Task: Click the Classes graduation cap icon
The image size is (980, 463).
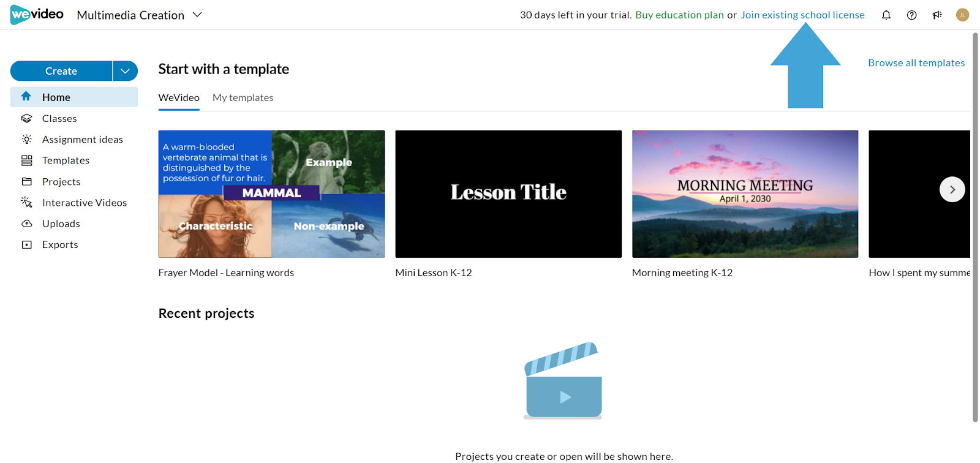Action: point(26,118)
